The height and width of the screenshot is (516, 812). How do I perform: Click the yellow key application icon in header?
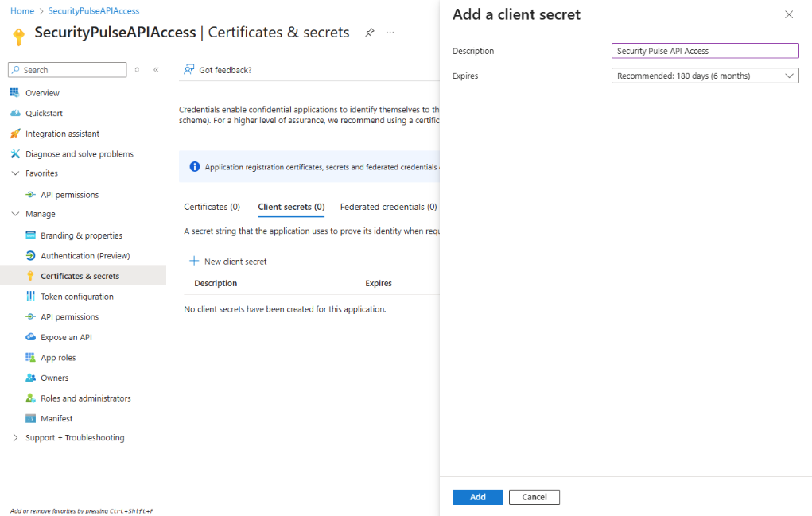[x=18, y=37]
